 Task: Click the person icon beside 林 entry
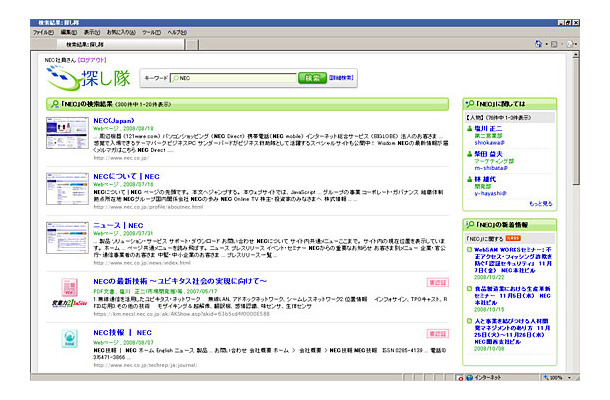click(x=469, y=179)
